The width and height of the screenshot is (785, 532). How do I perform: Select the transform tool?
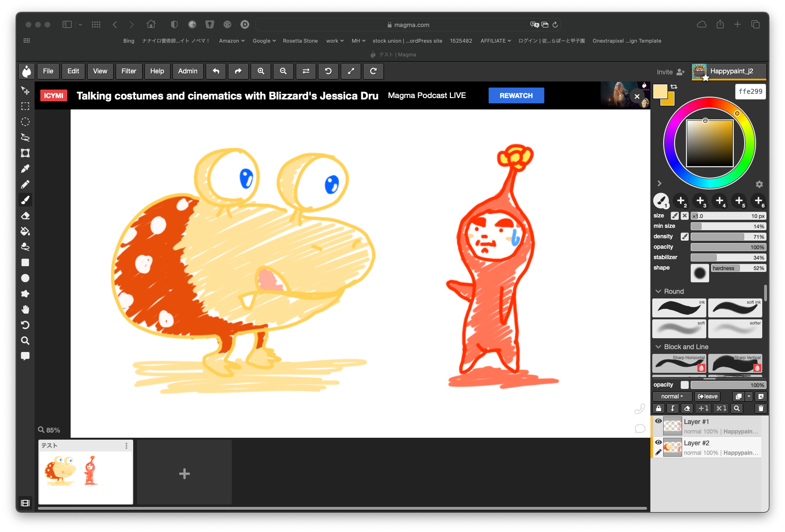25,153
